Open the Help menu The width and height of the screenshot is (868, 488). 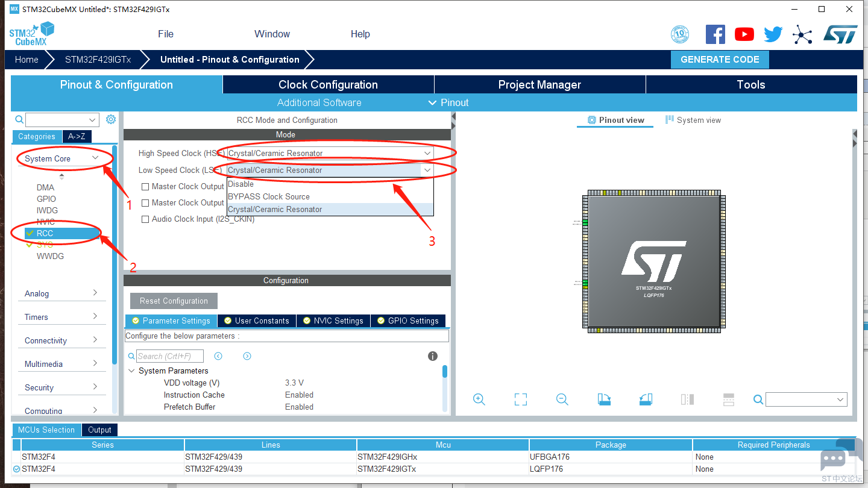[360, 34]
